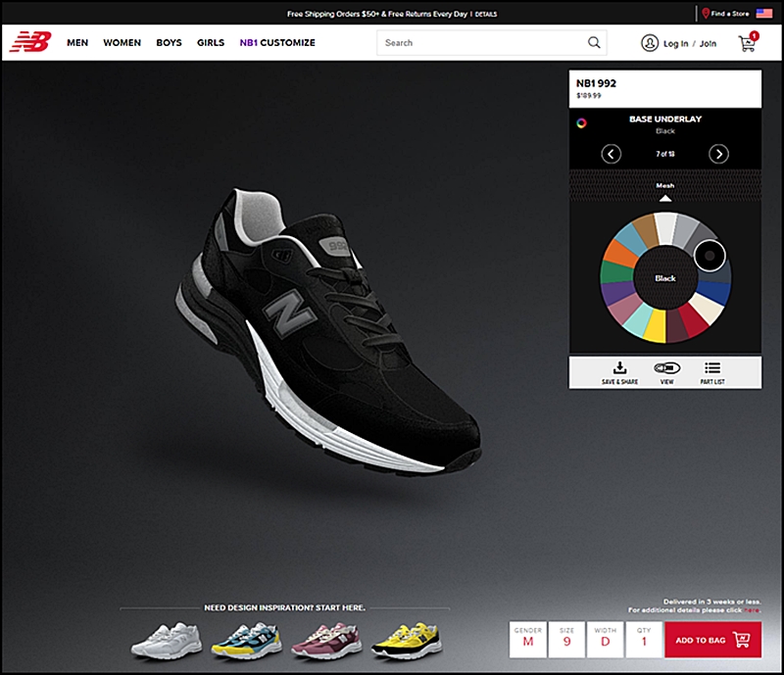784x675 pixels.
Task: Click the Find a Store link text
Action: (730, 14)
